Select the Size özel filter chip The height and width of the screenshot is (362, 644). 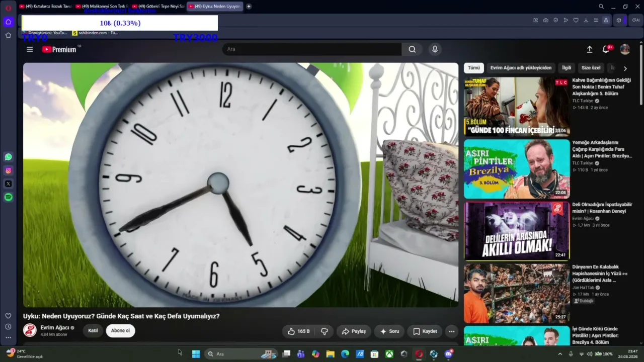pos(591,68)
